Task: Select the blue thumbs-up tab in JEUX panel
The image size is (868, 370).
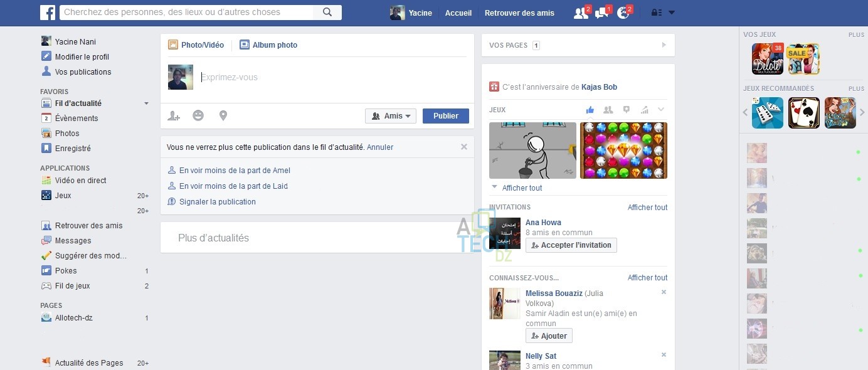Action: (590, 109)
